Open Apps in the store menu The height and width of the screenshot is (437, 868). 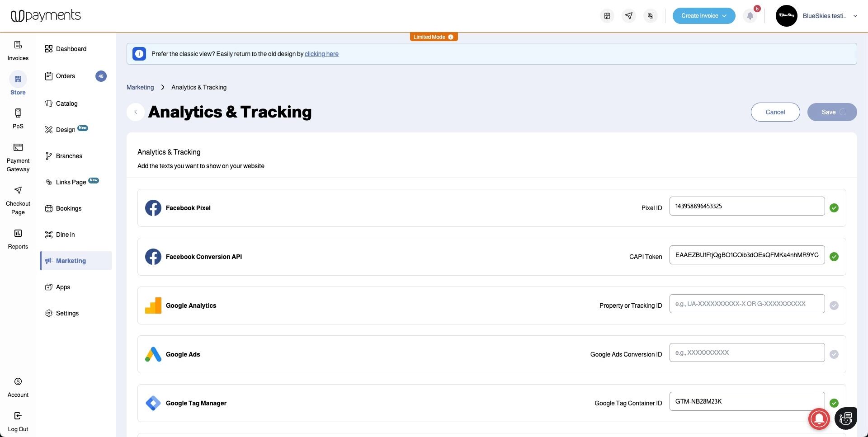[x=75, y=287]
